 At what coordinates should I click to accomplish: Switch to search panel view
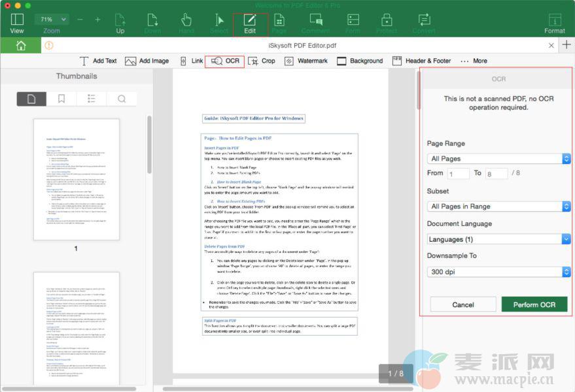click(x=122, y=99)
